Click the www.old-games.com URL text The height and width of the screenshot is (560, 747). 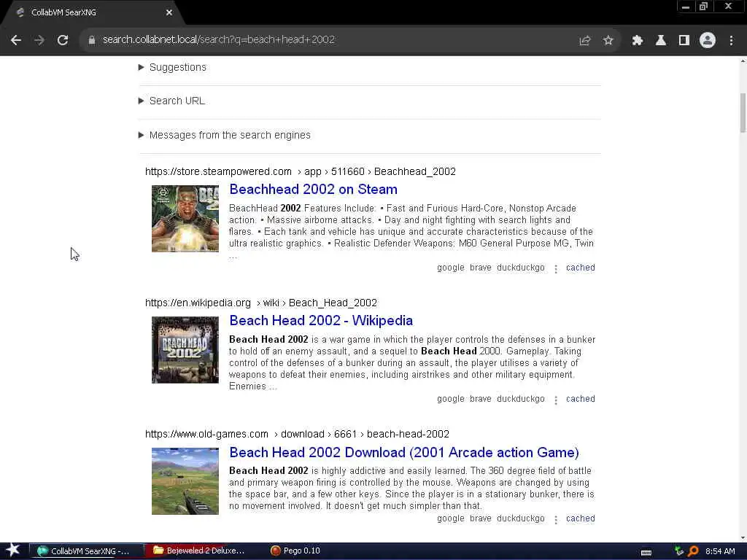(206, 435)
